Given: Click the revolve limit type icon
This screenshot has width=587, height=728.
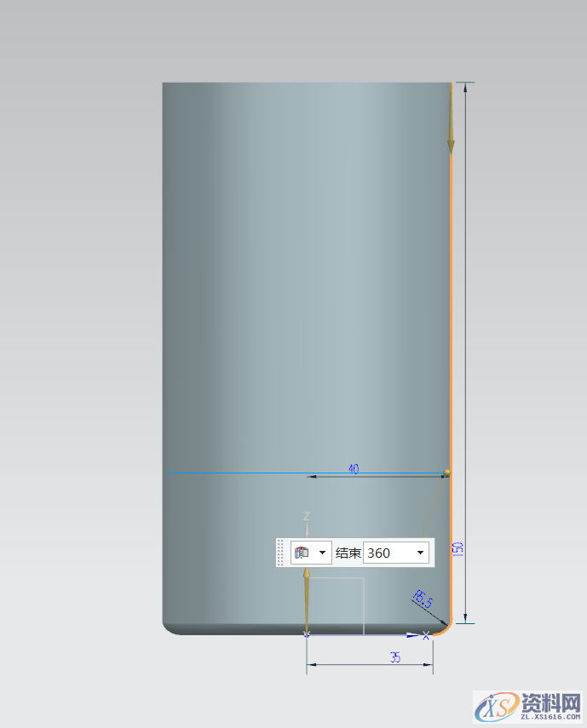Looking at the screenshot, I should (301, 553).
